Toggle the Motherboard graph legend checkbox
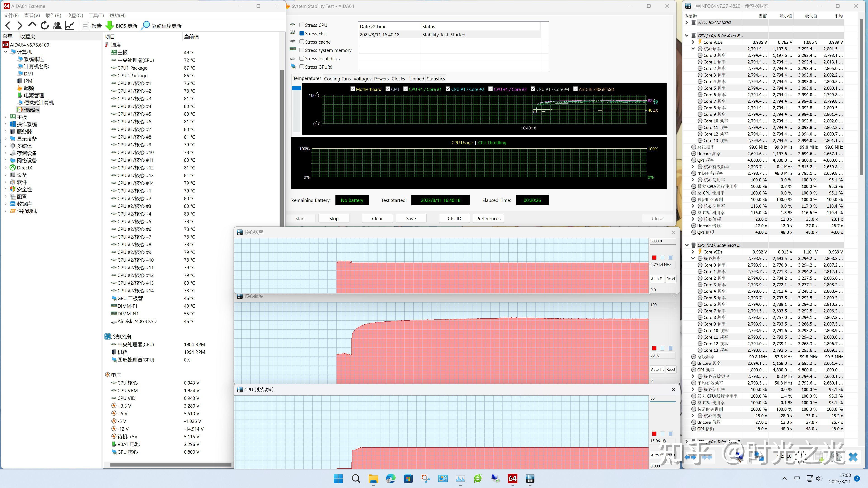The width and height of the screenshot is (868, 488). click(x=352, y=89)
